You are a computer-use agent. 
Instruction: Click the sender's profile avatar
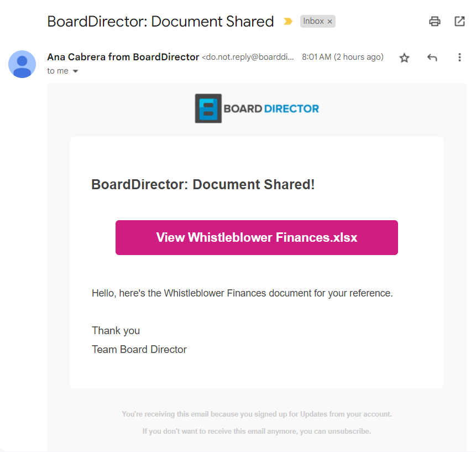[x=22, y=64]
